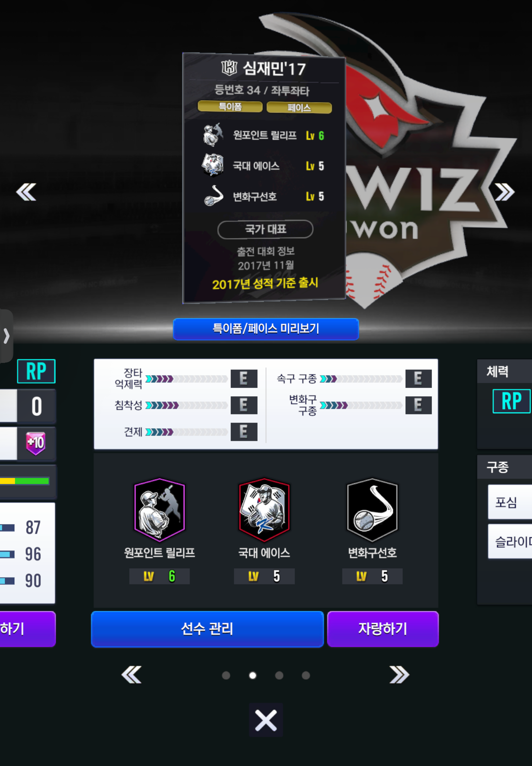The image size is (532, 766).
Task: Tap the 원포인트 릴리프 skill badge icon
Action: click(x=159, y=510)
